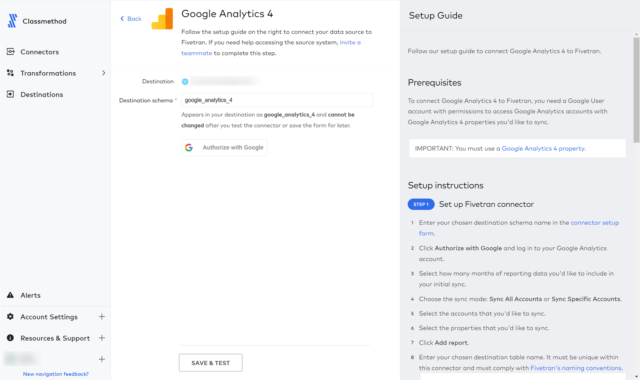Go back using the Back link
Screen dimensions: 640x380
pos(131,19)
